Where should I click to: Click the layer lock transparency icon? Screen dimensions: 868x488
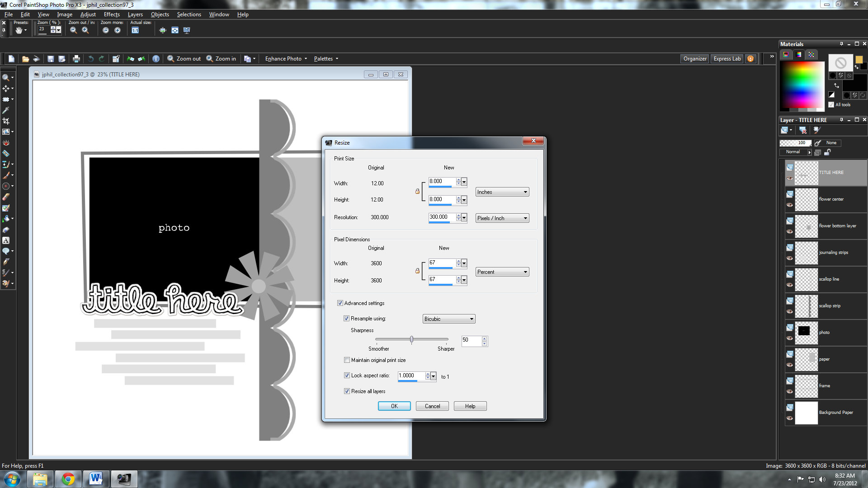tap(827, 152)
